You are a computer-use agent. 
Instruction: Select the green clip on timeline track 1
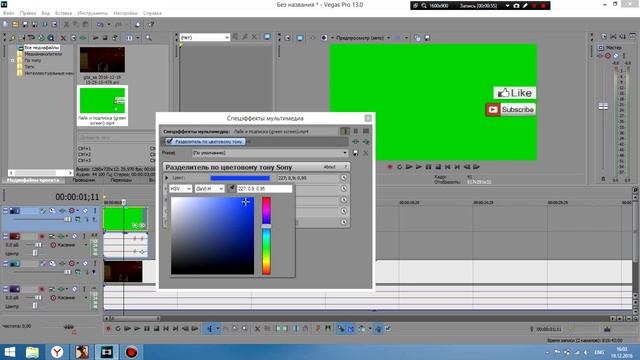click(124, 219)
